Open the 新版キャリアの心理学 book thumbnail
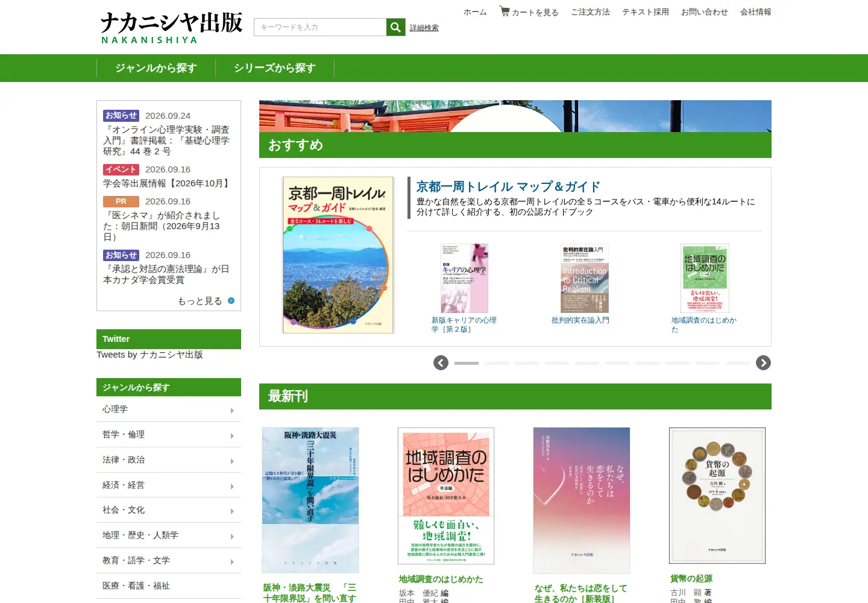Image resolution: width=868 pixels, height=603 pixels. (464, 278)
